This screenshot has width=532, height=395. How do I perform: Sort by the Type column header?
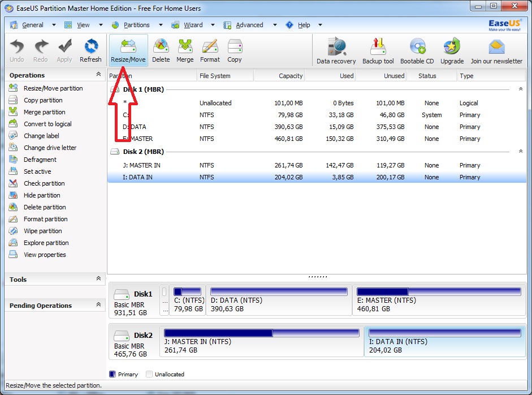point(491,76)
